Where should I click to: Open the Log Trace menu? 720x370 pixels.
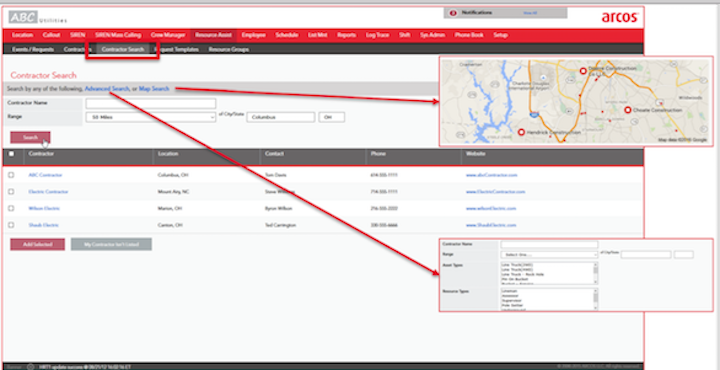click(377, 35)
